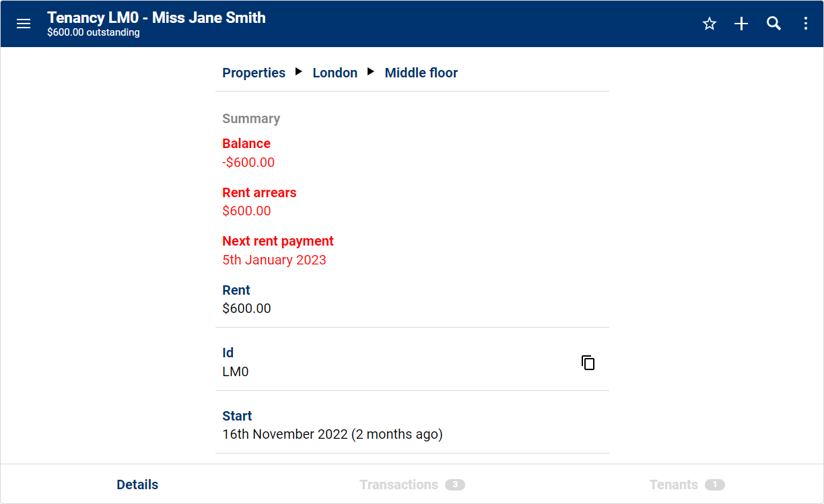The height and width of the screenshot is (504, 824).
Task: Click the Transactions count badge
Action: tap(455, 484)
